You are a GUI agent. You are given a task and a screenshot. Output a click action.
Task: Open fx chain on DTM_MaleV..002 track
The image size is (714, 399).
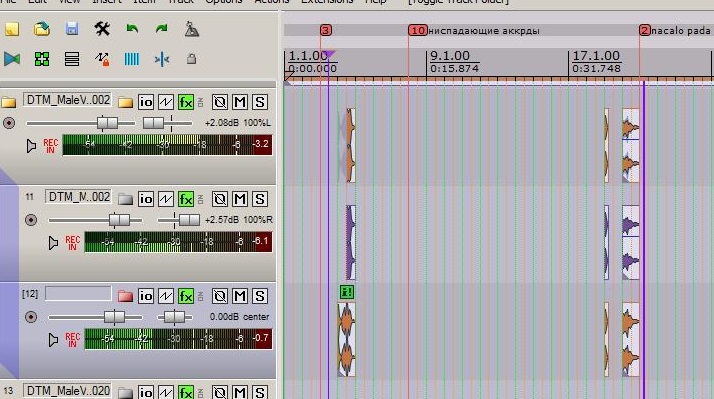click(186, 102)
